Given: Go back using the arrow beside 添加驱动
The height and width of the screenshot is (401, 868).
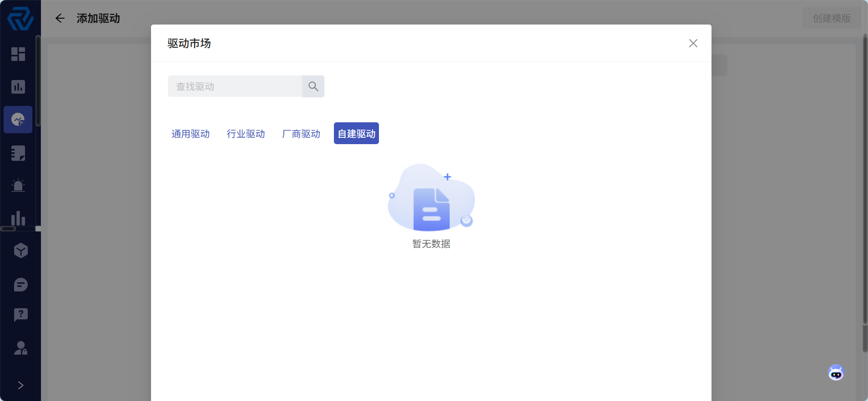Looking at the screenshot, I should [x=60, y=18].
